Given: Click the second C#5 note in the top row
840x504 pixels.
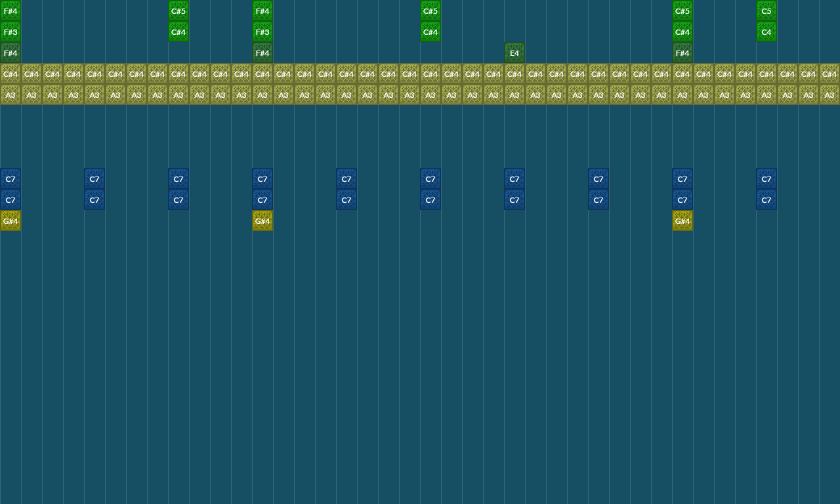Looking at the screenshot, I should click(x=430, y=11).
